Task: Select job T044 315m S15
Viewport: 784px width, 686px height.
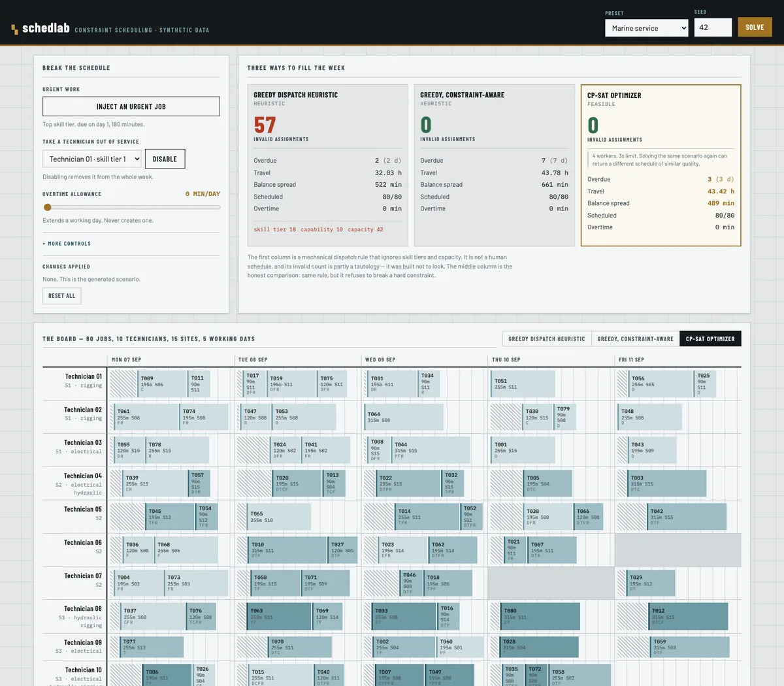Action: click(x=431, y=450)
